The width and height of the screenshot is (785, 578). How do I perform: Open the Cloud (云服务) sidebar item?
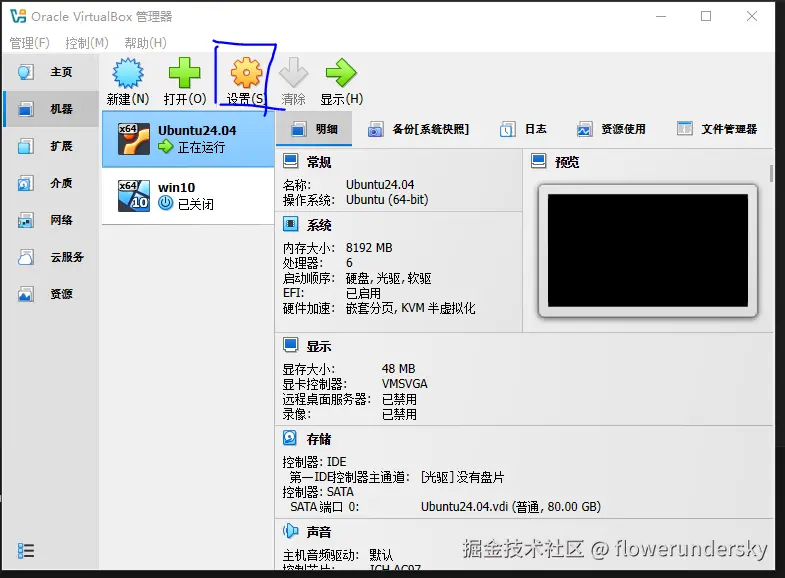click(50, 257)
